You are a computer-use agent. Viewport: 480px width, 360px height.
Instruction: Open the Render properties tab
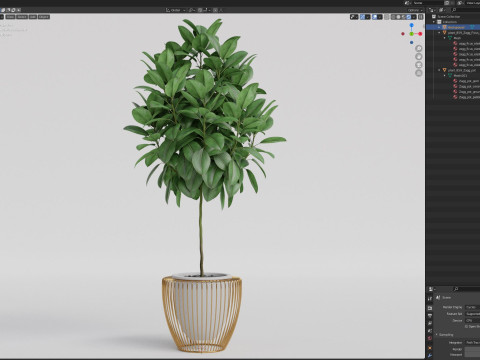coord(430,308)
